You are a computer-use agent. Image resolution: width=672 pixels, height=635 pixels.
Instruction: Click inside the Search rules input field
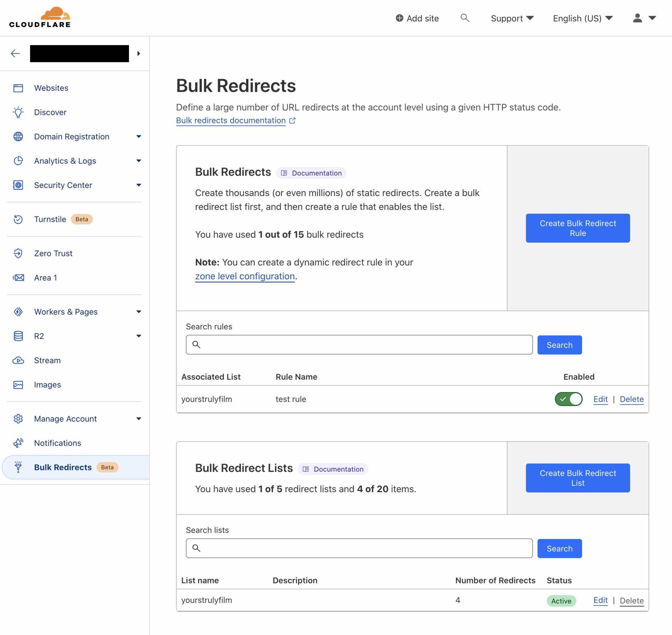[x=359, y=345]
